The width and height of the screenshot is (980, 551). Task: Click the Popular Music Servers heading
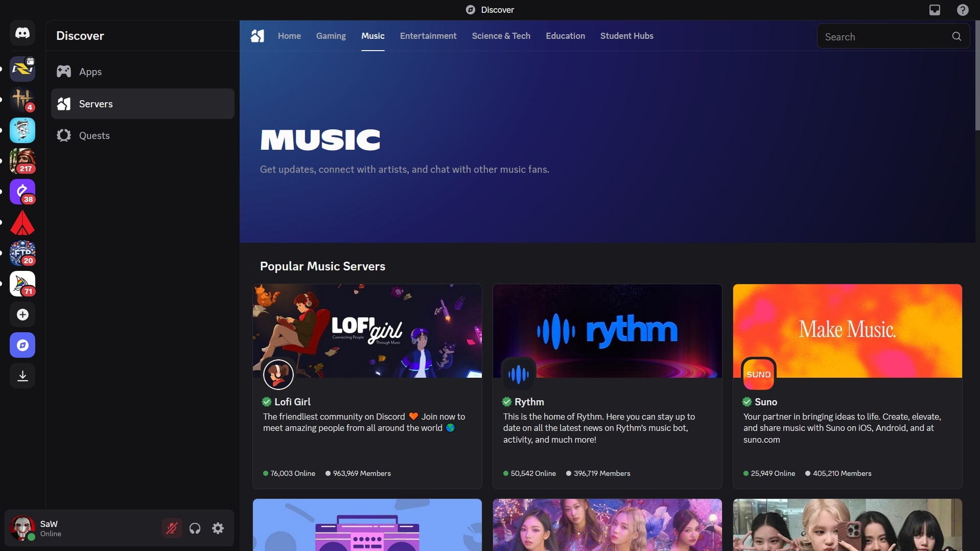click(322, 266)
